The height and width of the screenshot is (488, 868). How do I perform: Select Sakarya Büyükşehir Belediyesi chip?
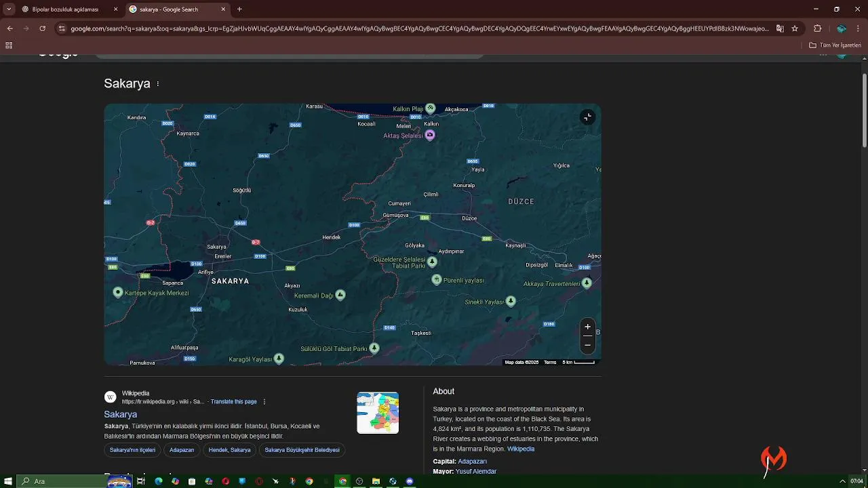302,450
